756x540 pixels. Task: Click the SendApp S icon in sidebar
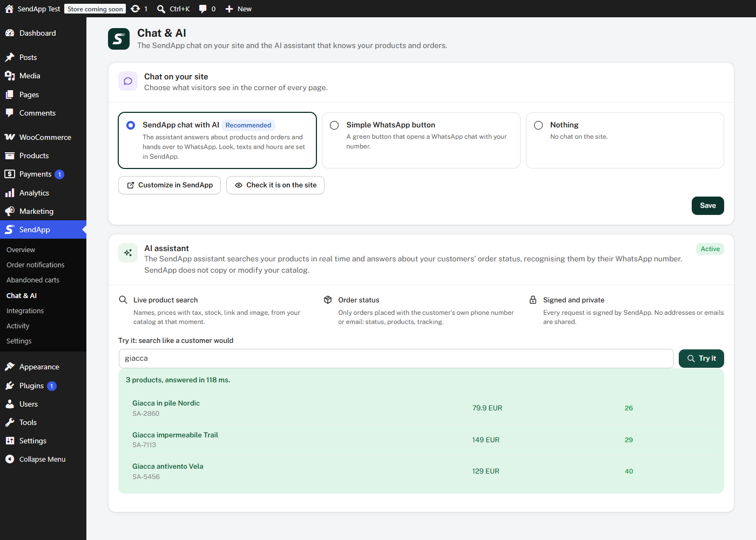pos(10,230)
